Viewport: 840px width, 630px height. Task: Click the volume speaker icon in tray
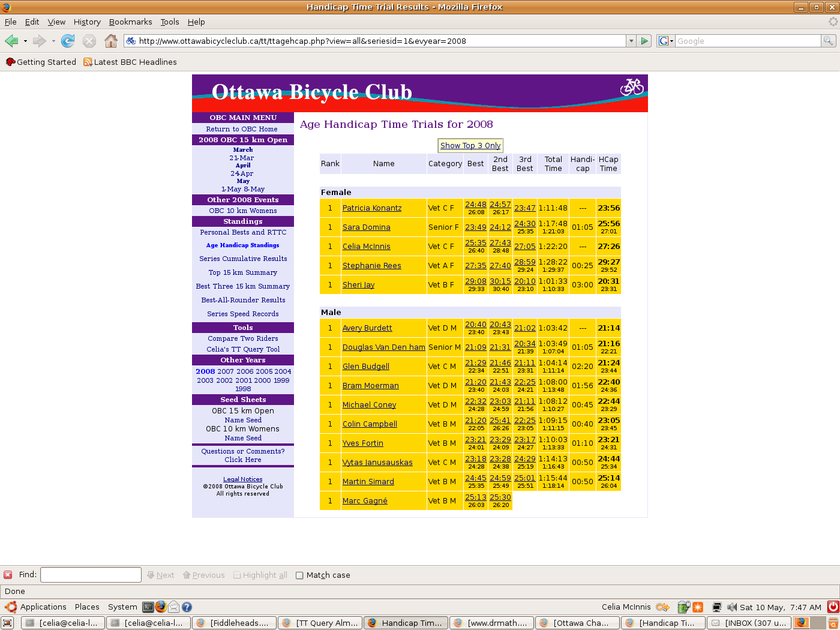(731, 607)
